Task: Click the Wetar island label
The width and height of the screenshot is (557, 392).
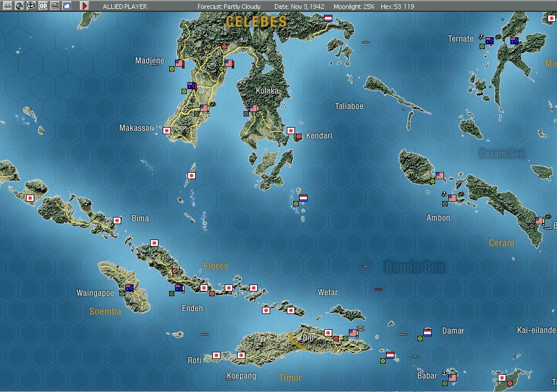Action: point(328,292)
